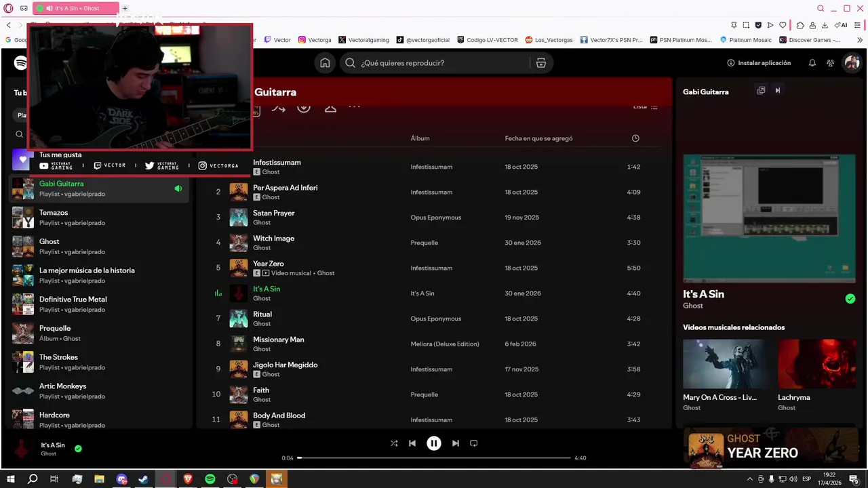Click Ghost artist link under It's A Sin in panel
The image size is (868, 488).
692,306
